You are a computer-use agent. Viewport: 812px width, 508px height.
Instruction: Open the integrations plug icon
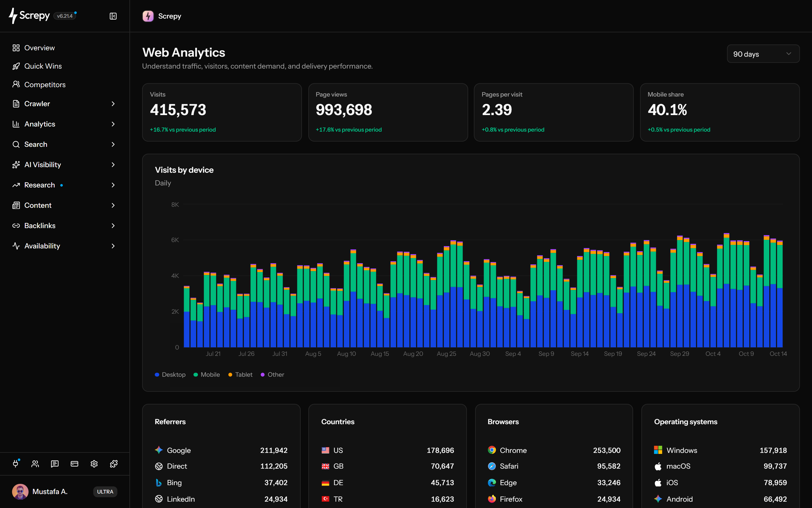[16, 464]
